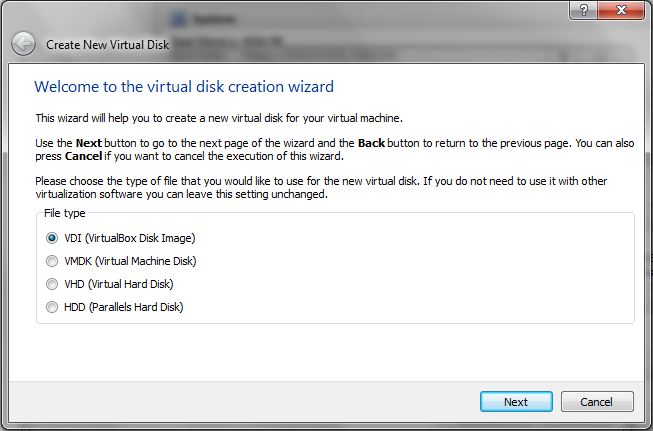Click the sentence starting 'This wizard will help'
This screenshot has width=653, height=431.
pyautogui.click(x=232, y=117)
